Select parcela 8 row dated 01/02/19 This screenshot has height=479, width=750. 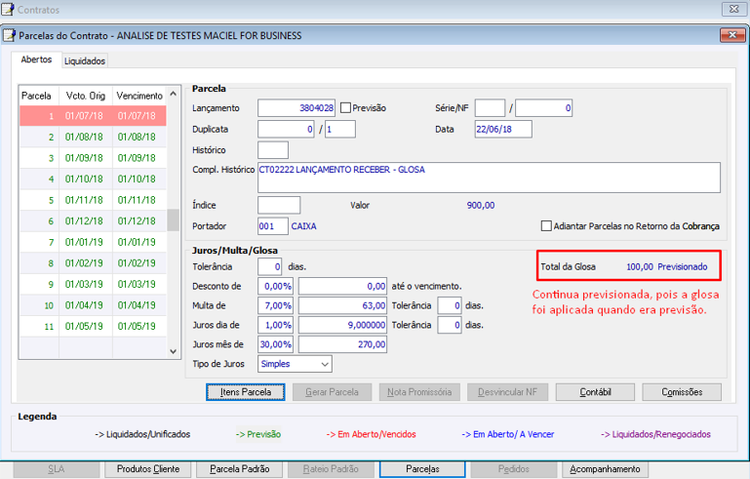(x=93, y=263)
